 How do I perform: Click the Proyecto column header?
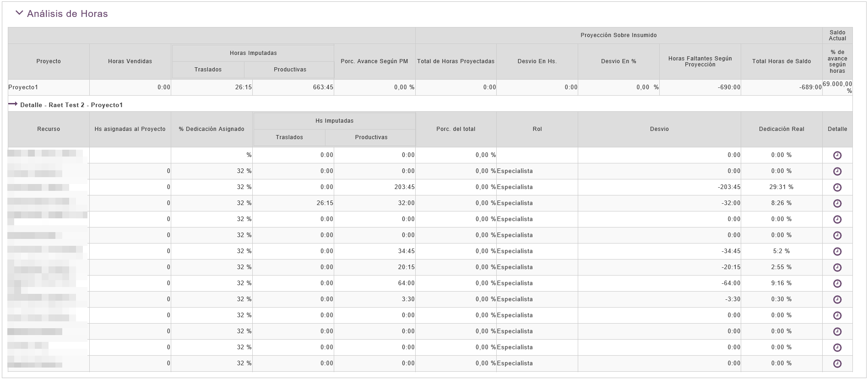click(x=49, y=61)
